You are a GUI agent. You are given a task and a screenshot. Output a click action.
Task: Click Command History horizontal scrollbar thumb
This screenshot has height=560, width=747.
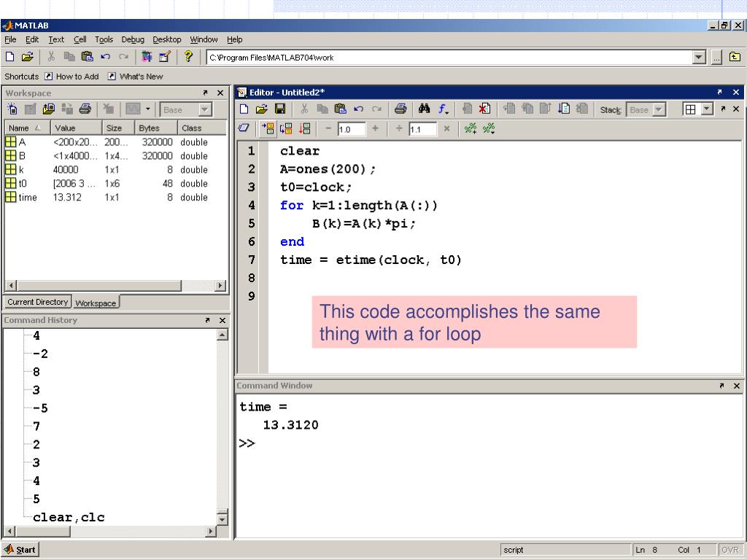pos(43,531)
